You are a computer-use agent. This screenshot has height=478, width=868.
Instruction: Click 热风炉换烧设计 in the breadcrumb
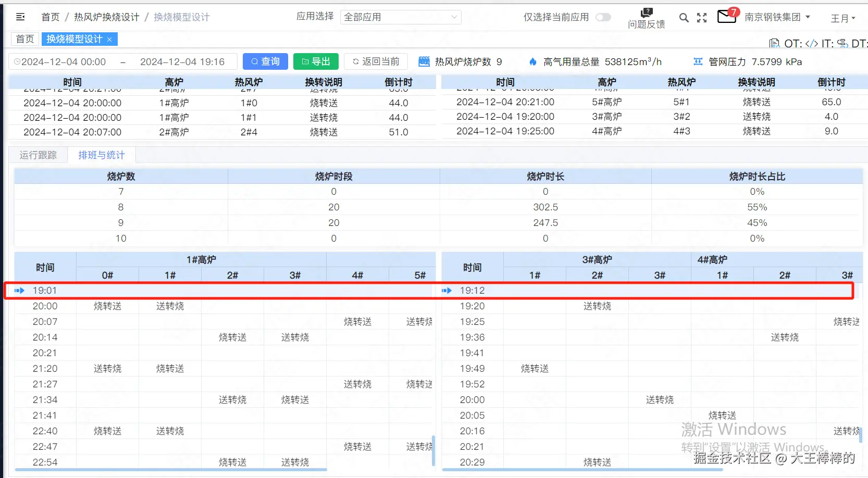[x=107, y=17]
